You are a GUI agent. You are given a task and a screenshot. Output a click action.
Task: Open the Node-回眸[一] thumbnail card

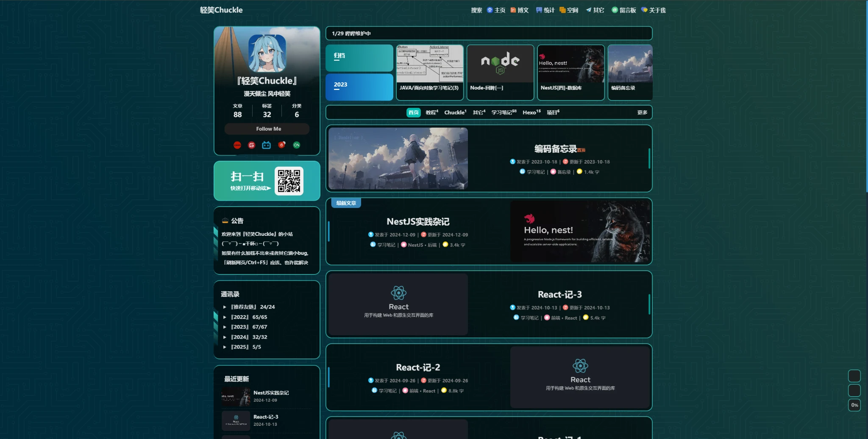[500, 72]
